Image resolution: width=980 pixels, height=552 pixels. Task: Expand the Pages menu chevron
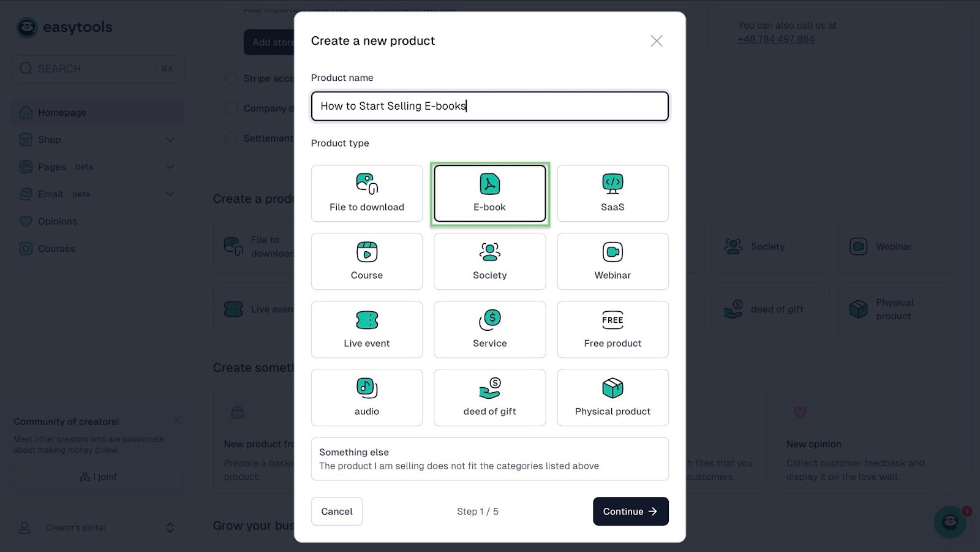(x=170, y=167)
